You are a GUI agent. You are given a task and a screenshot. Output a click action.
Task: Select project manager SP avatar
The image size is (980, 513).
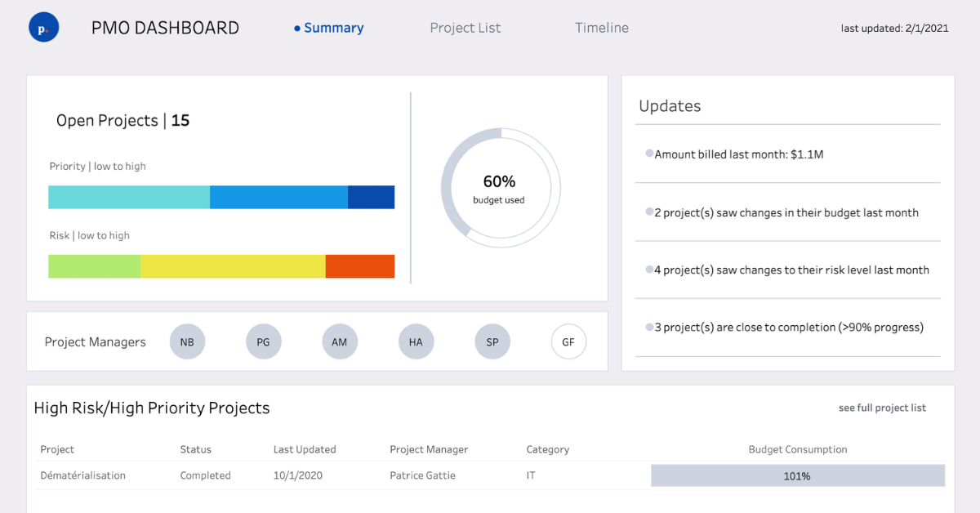pos(492,341)
